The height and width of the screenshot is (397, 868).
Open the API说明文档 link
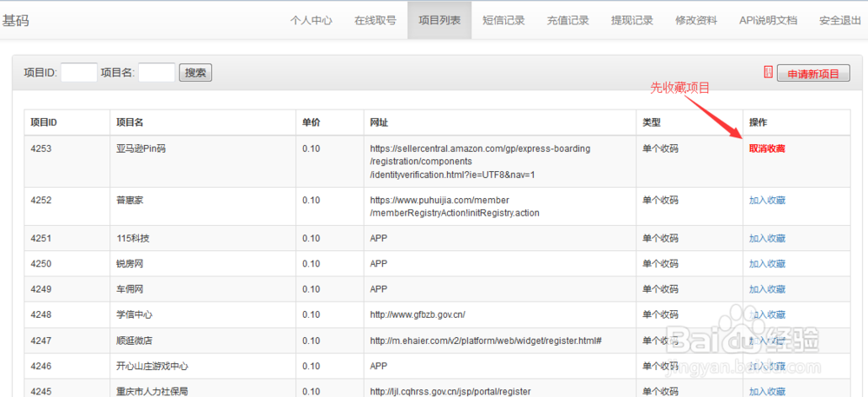pos(768,21)
